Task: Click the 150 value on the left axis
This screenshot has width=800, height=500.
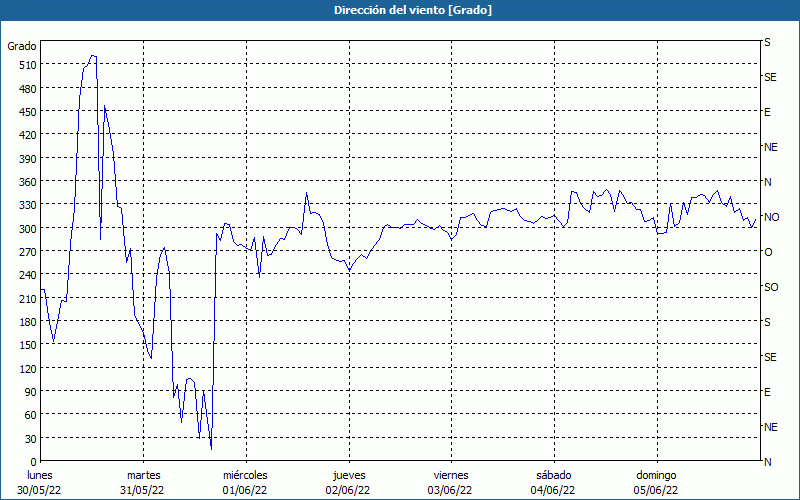Action: click(x=28, y=345)
